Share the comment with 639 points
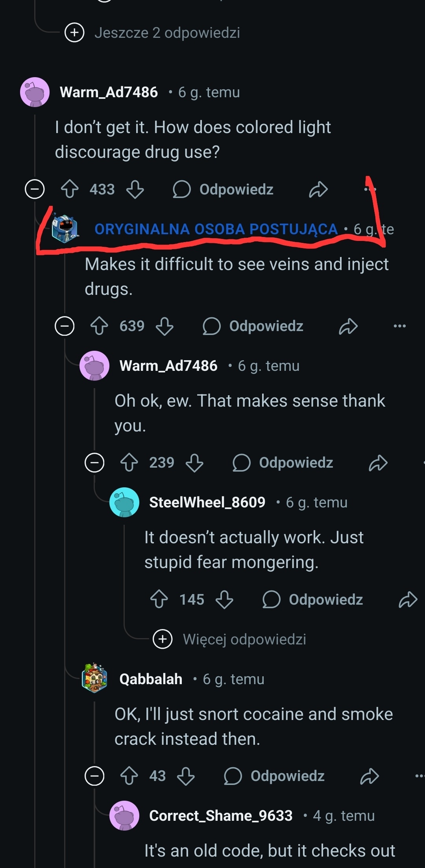Image resolution: width=425 pixels, height=868 pixels. click(348, 326)
